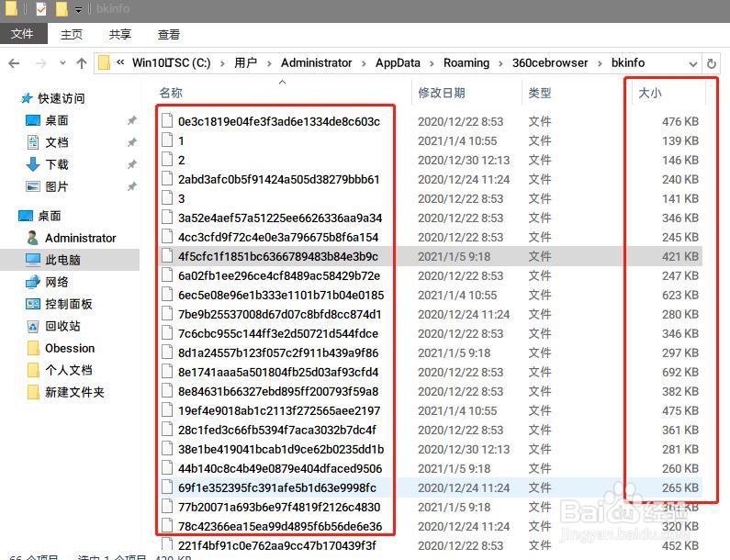
Task: Click icon of file 19ef4e9018ab1c2113f272565aee2197
Action: 167,410
